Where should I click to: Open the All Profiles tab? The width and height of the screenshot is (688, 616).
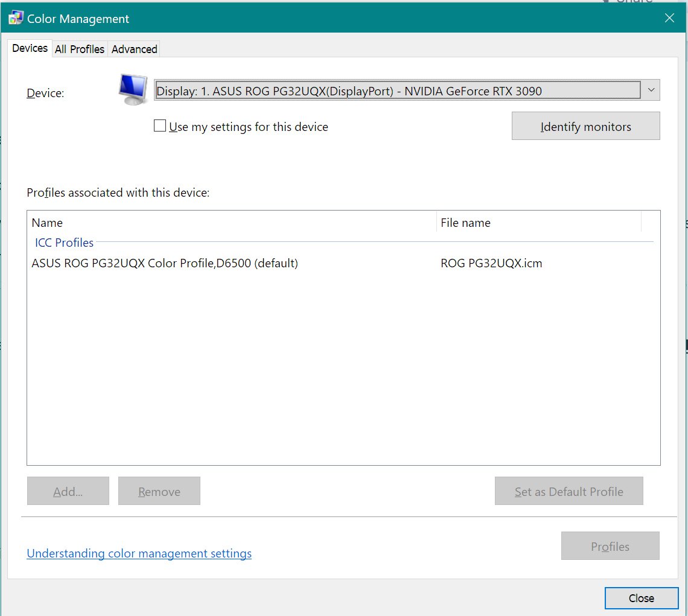80,49
